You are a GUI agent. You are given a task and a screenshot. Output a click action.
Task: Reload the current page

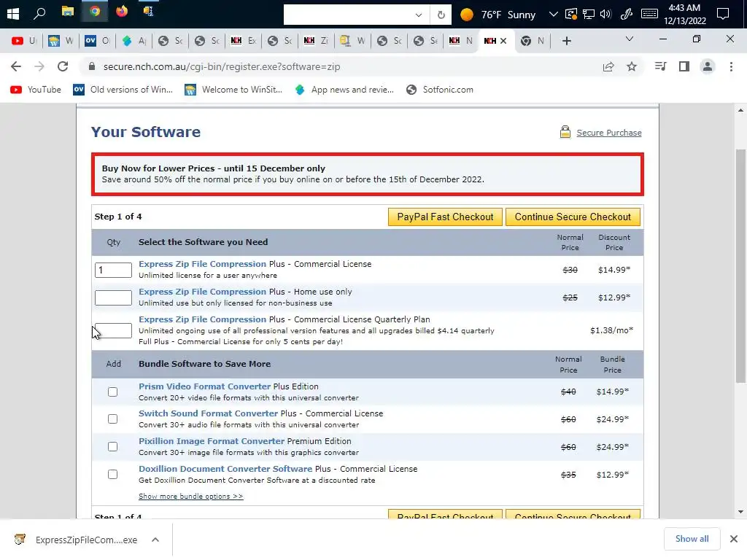pyautogui.click(x=63, y=66)
